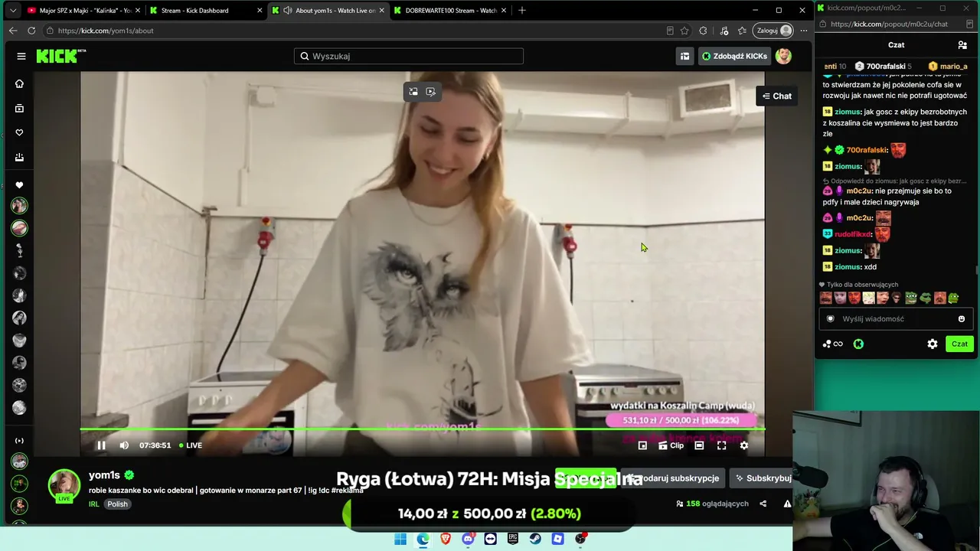Click the Kick logo
Image resolution: width=980 pixels, height=551 pixels.
61,56
